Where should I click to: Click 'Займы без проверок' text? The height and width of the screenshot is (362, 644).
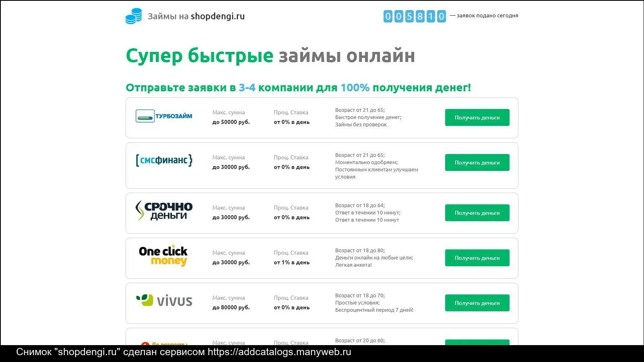tap(361, 125)
